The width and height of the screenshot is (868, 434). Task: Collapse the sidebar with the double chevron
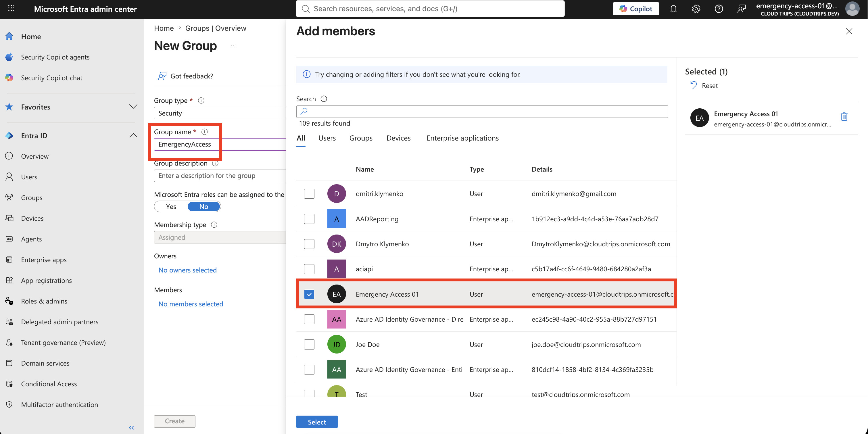(131, 428)
